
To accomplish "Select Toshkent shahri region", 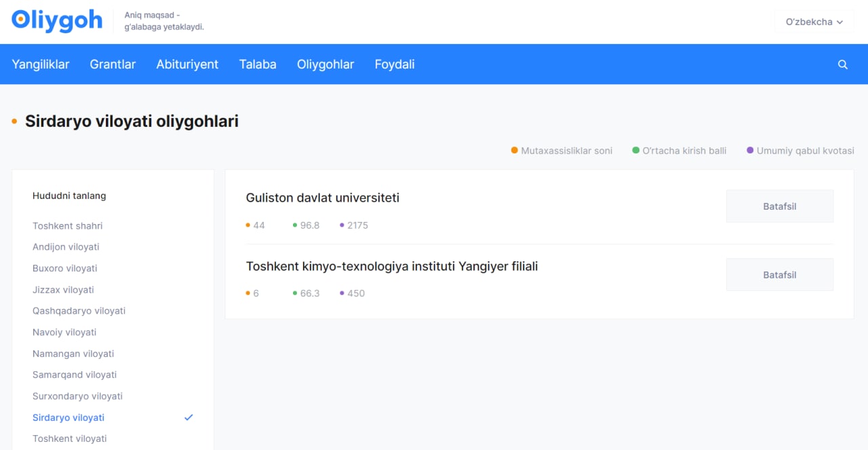I will point(68,226).
